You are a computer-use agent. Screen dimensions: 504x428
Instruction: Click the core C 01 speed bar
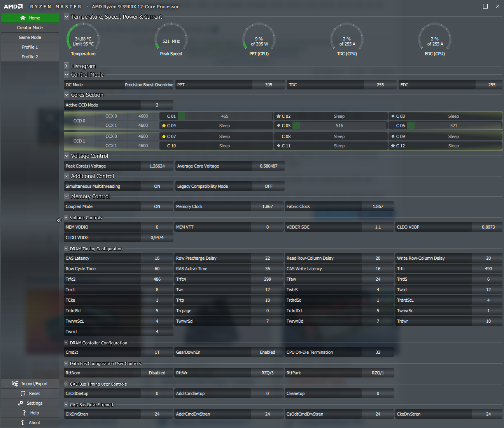[x=225, y=116]
